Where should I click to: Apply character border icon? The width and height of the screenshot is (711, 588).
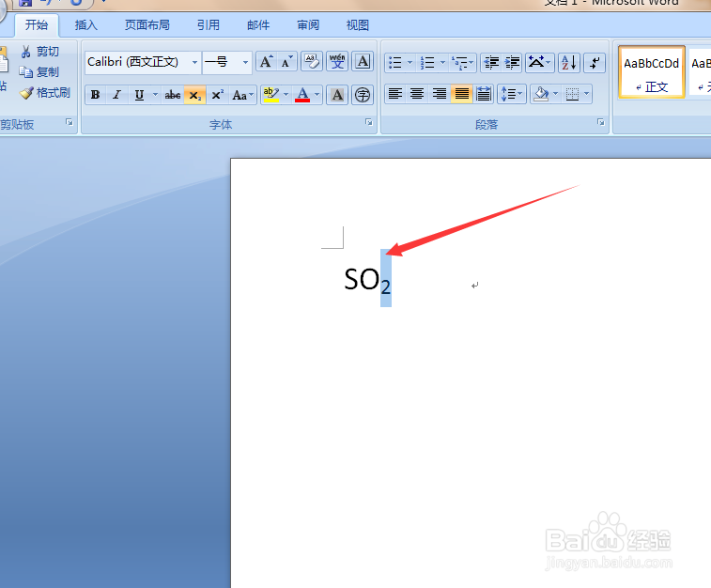363,62
